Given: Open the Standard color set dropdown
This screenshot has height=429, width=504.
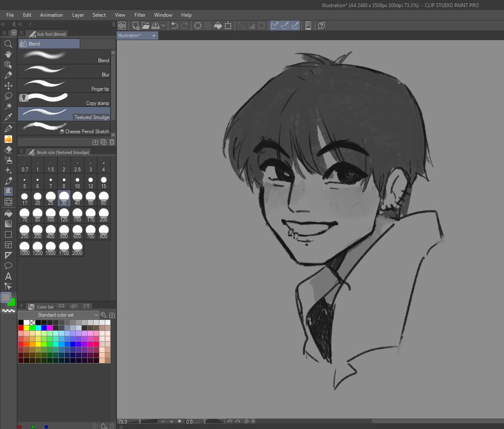Looking at the screenshot, I should [58, 315].
